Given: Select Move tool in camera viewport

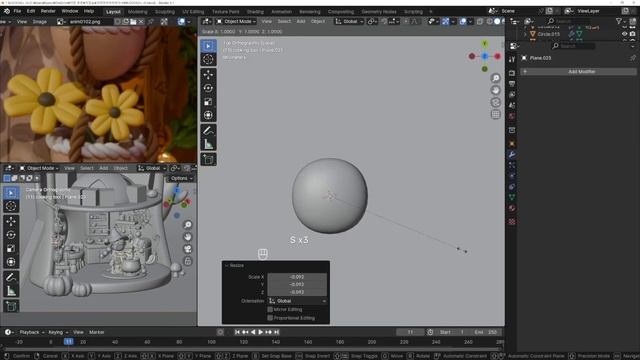Looking at the screenshot, I should [11, 221].
